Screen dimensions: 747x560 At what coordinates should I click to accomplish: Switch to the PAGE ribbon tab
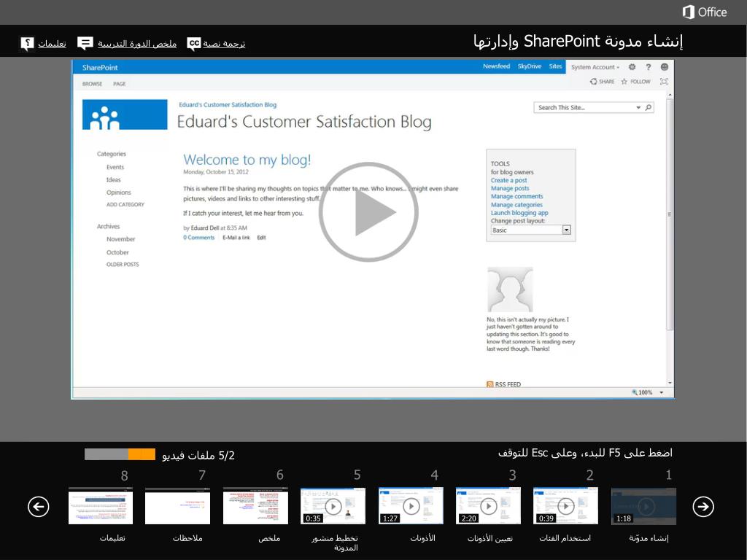tap(120, 84)
